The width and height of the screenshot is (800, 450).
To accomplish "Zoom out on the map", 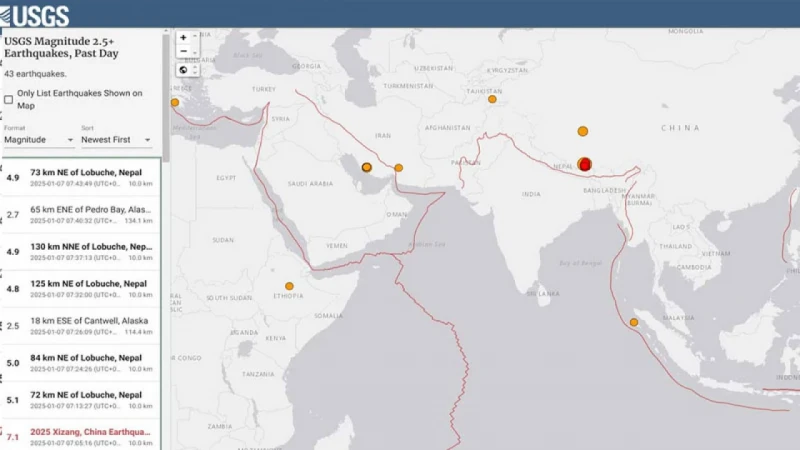I will (x=183, y=52).
